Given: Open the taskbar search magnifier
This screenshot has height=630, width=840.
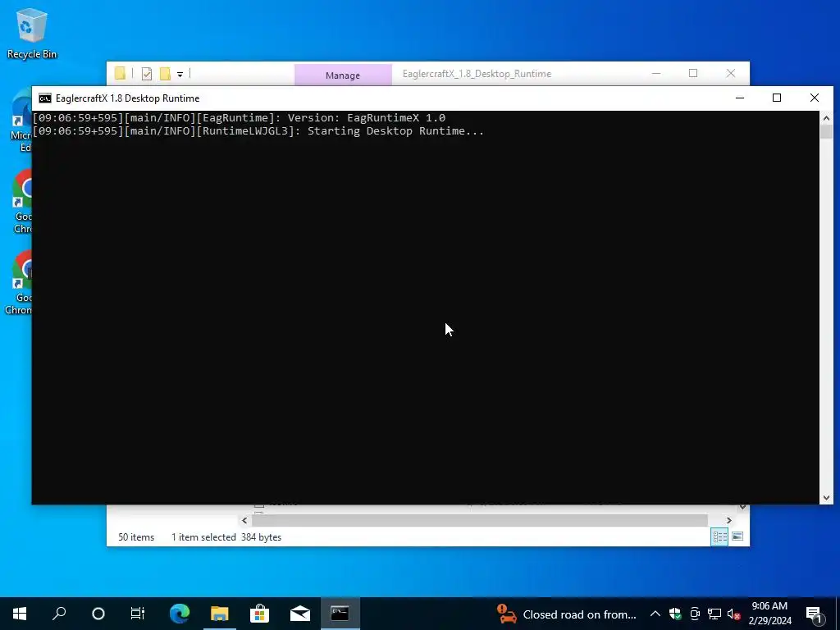Looking at the screenshot, I should click(x=59, y=614).
